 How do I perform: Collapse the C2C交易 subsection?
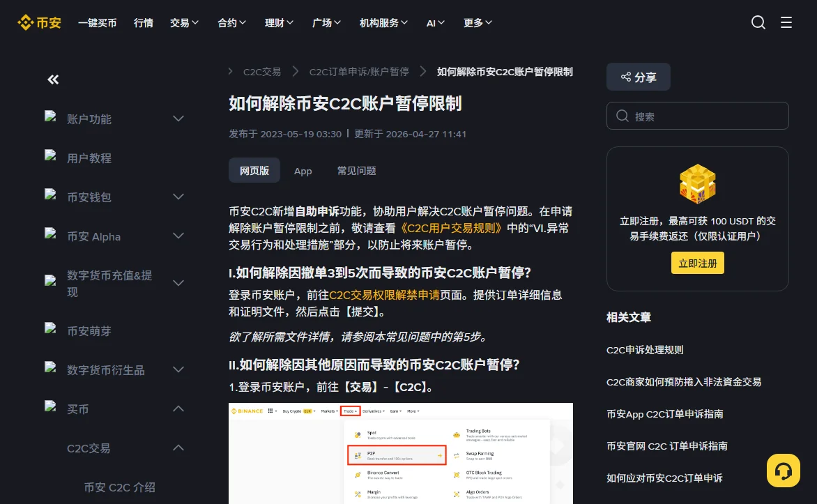tap(178, 448)
